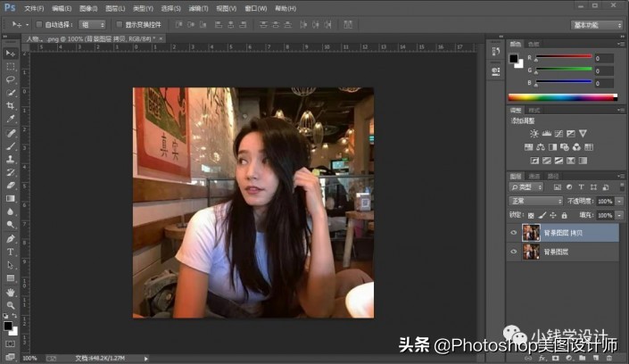Select the History Brush tool
Screen dimensions: 629x364
click(11, 172)
